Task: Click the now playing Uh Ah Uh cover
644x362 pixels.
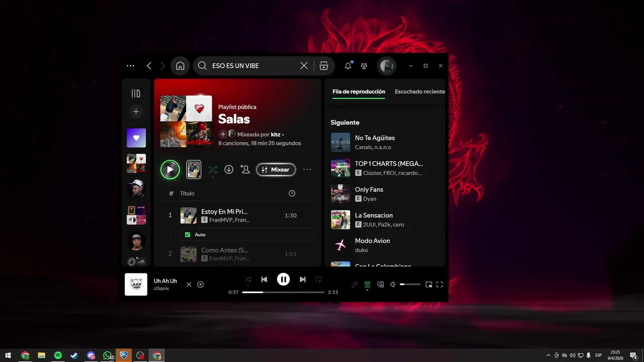Action: point(136,284)
